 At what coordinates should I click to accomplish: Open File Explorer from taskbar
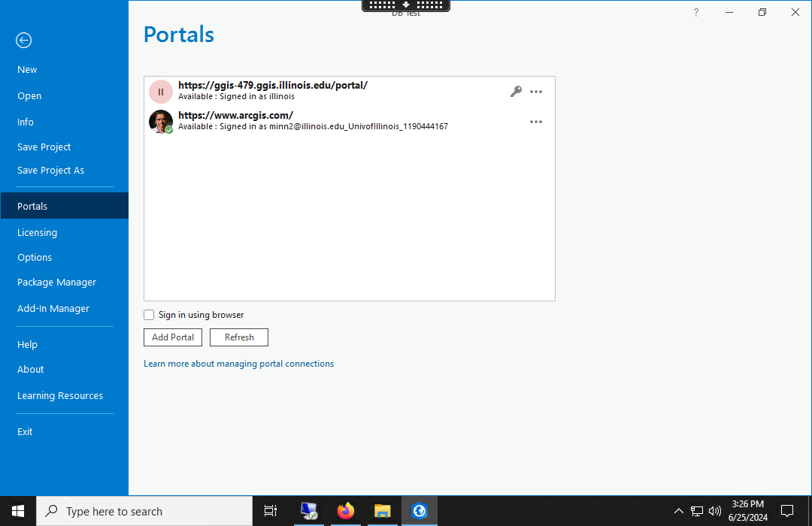point(383,511)
